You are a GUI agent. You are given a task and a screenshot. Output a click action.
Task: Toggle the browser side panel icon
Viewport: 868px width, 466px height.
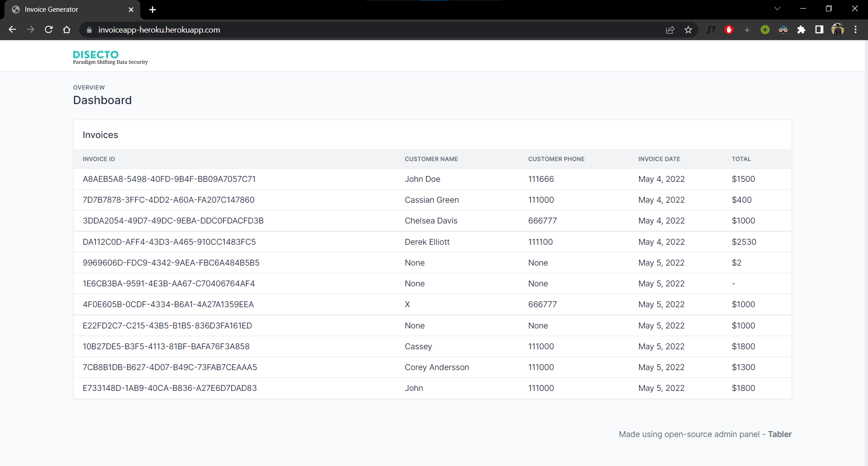819,29
